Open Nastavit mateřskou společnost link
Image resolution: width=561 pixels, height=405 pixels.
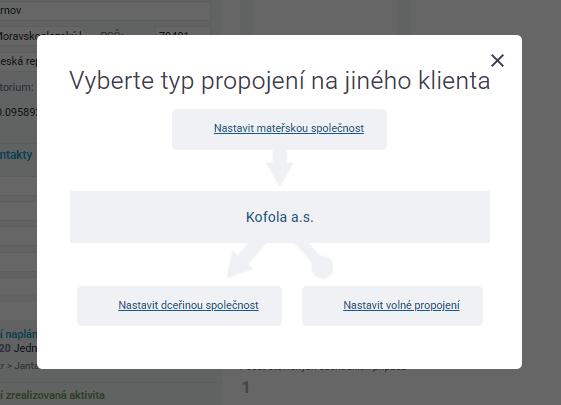click(289, 128)
